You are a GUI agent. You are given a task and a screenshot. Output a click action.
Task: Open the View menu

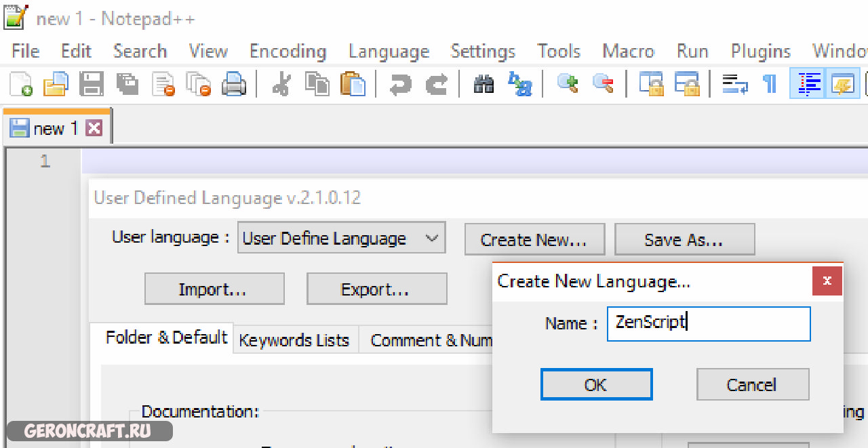(x=208, y=52)
